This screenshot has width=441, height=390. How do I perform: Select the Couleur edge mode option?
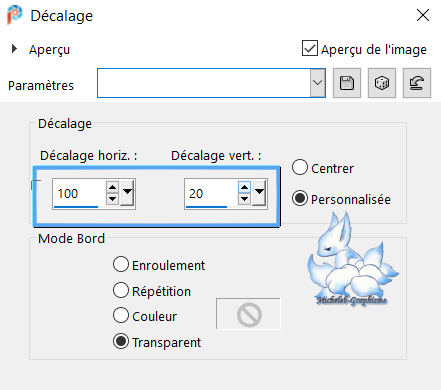click(121, 315)
